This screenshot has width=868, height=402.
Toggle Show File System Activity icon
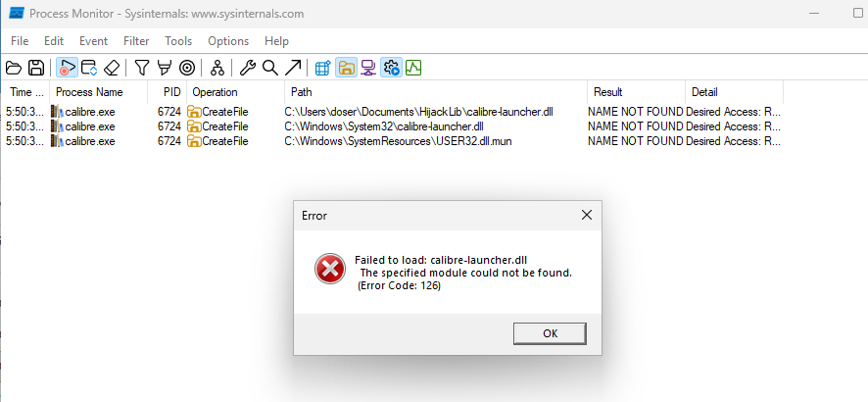(x=346, y=68)
